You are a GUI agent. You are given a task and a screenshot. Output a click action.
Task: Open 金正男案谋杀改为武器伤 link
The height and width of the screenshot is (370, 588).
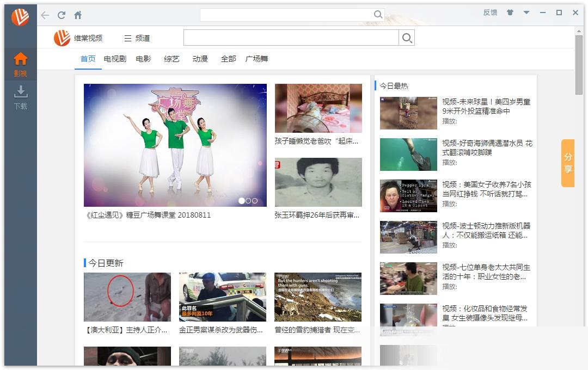pos(221,330)
